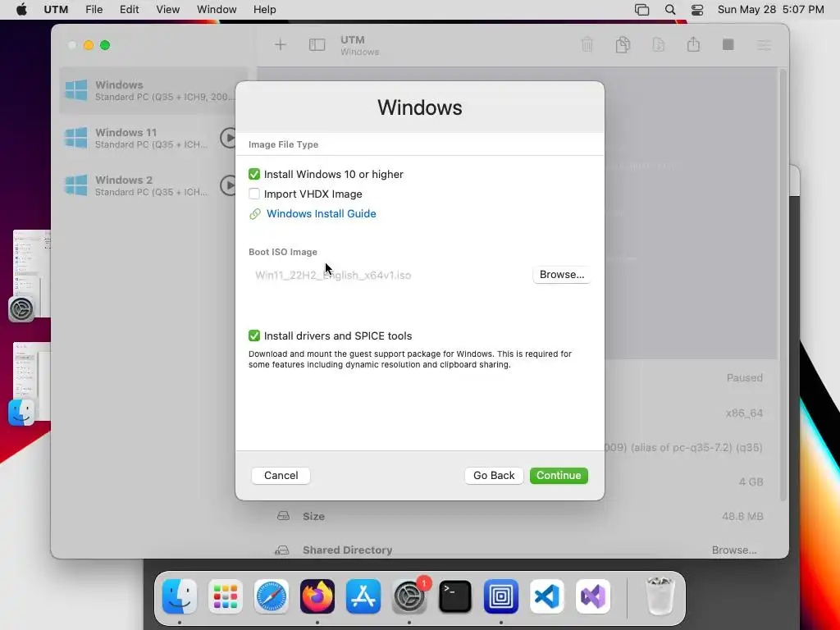The height and width of the screenshot is (630, 840).
Task: Click the 4 GB memory value
Action: (751, 482)
